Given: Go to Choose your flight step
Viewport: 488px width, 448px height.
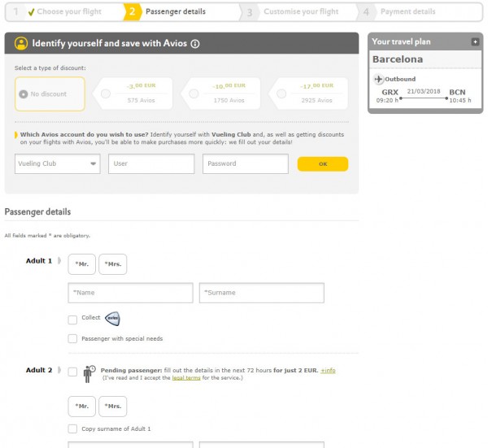Looking at the screenshot, I should click(x=69, y=12).
